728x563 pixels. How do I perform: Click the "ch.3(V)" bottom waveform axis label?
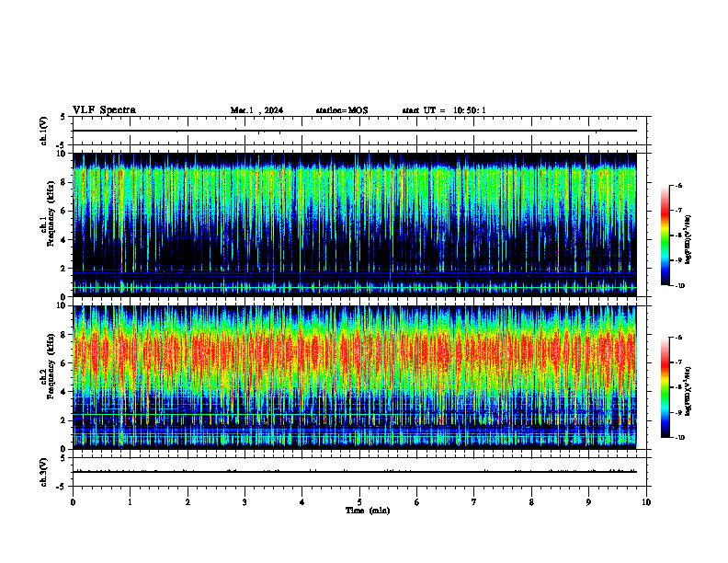pyautogui.click(x=44, y=472)
